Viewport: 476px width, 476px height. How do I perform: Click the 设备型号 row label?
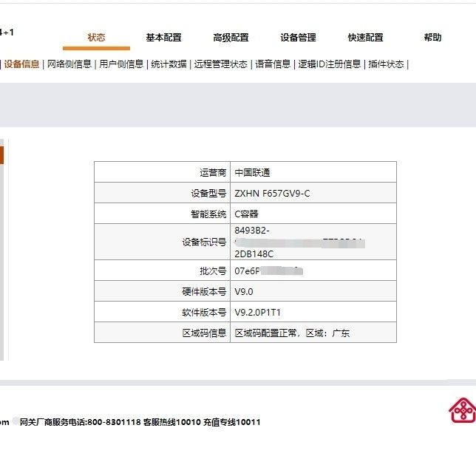[208, 194]
